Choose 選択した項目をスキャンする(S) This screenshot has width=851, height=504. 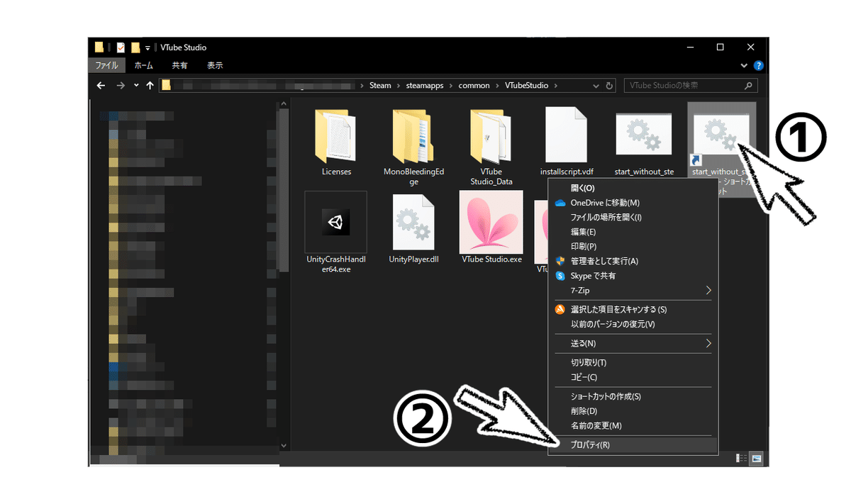click(x=633, y=309)
